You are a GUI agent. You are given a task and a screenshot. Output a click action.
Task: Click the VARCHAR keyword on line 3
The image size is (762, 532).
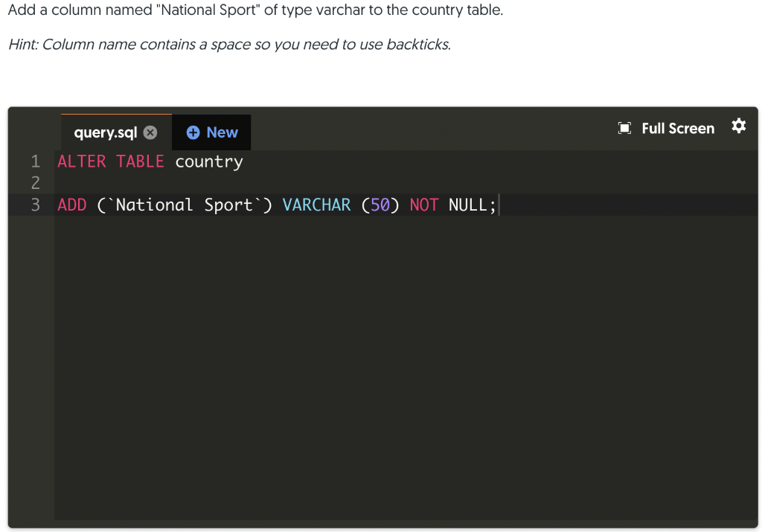coord(316,204)
